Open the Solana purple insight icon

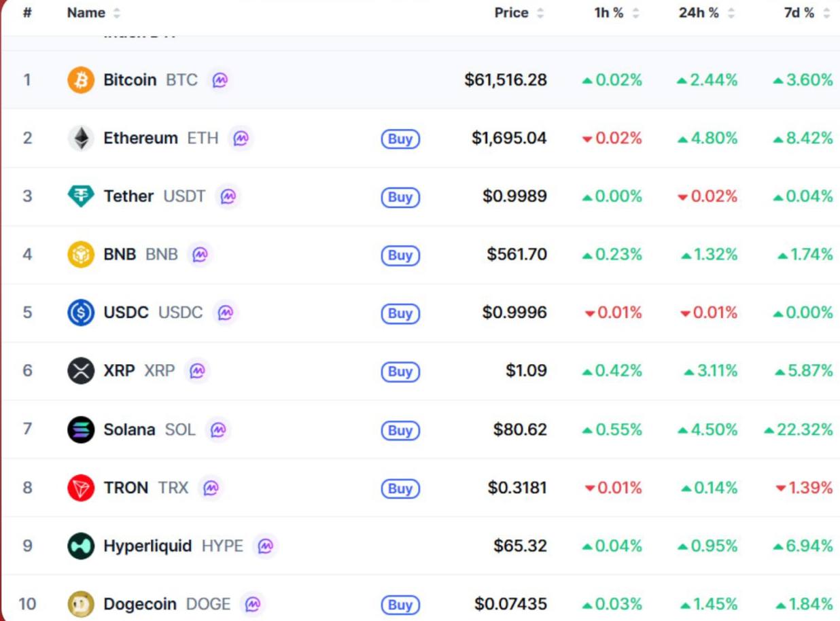pyautogui.click(x=217, y=429)
